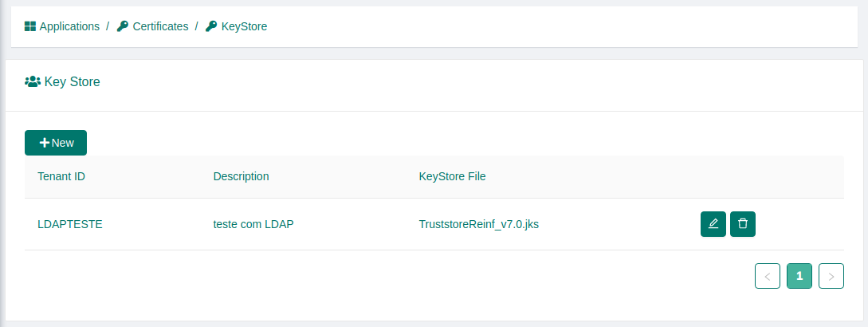Click the trash delete icon for LDAPTESTE
Screen dimensions: 868x327
742,224
